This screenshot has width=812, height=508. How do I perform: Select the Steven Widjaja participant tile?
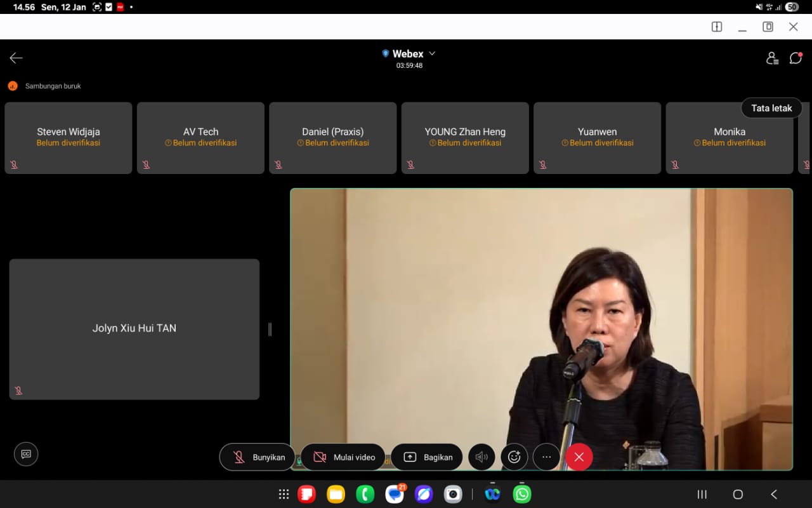point(69,138)
